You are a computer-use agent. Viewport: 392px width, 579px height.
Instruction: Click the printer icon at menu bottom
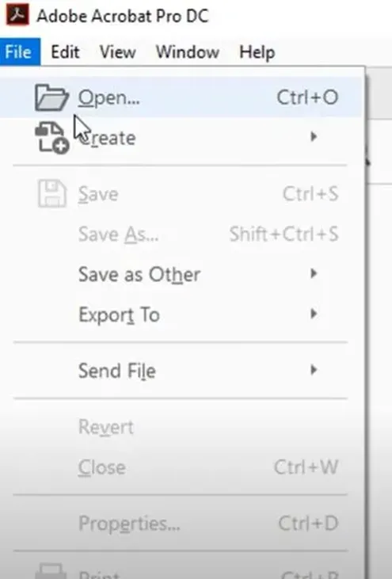point(51,571)
